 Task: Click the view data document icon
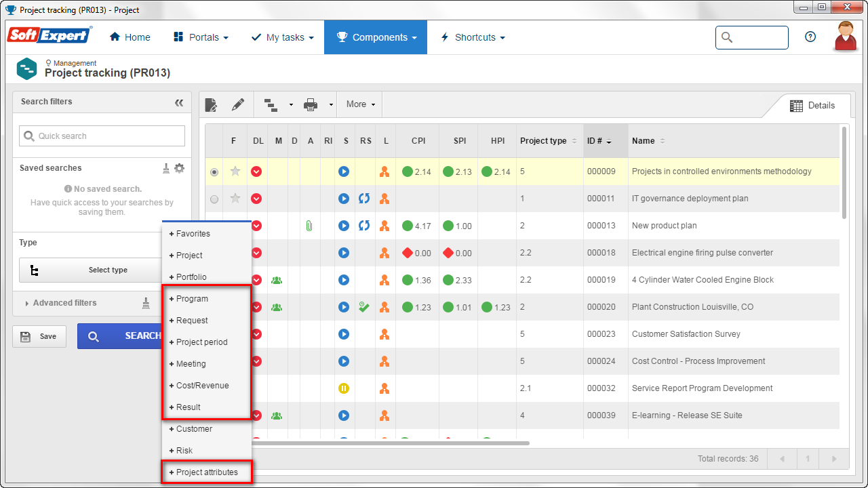click(x=212, y=104)
